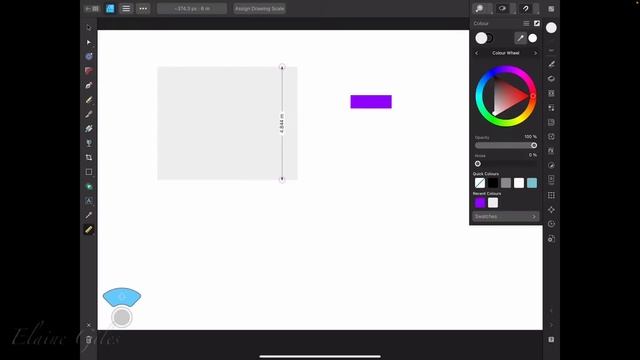Pin the Colour panel with the corner icon
The image size is (640, 360).
(537, 23)
